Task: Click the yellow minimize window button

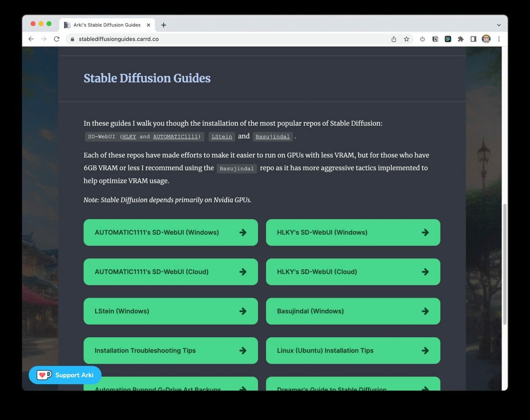Action: click(41, 24)
